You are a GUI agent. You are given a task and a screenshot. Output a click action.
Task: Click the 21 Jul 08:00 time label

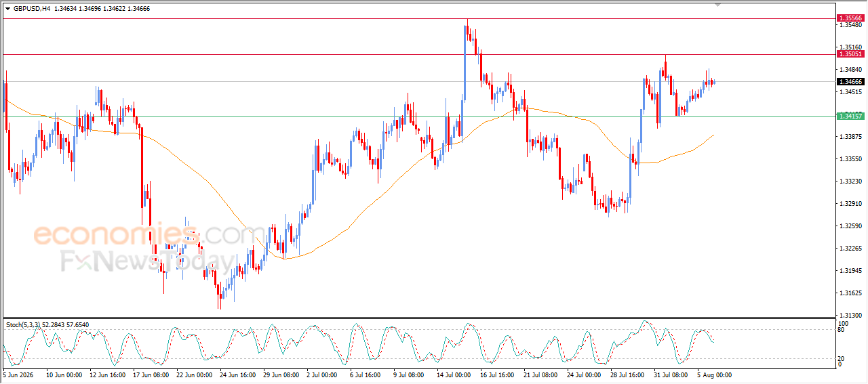tap(540, 375)
